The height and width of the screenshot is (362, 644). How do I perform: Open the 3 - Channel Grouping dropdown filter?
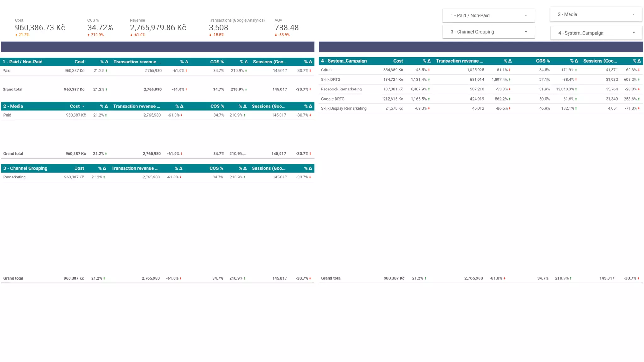click(488, 32)
